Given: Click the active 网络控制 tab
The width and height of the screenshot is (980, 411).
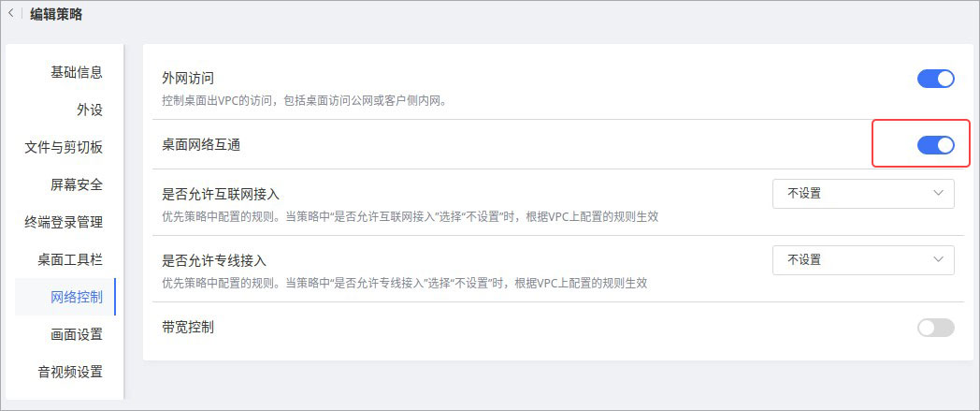Looking at the screenshot, I should pyautogui.click(x=77, y=297).
